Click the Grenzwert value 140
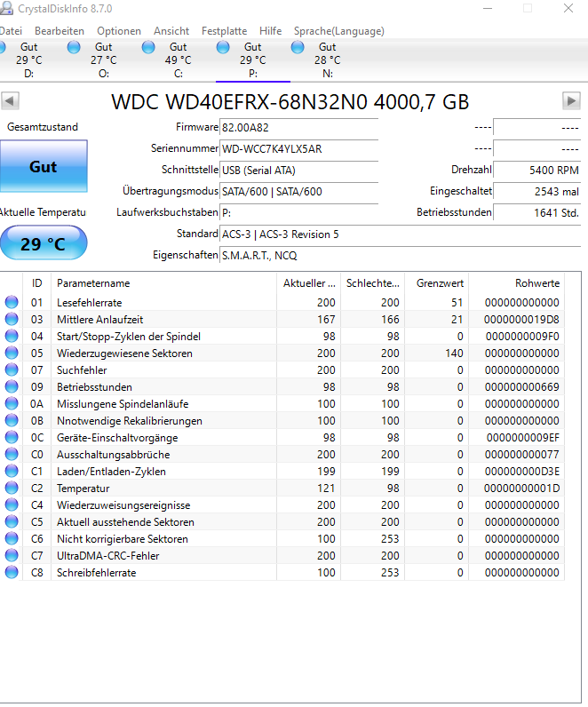 pyautogui.click(x=454, y=353)
